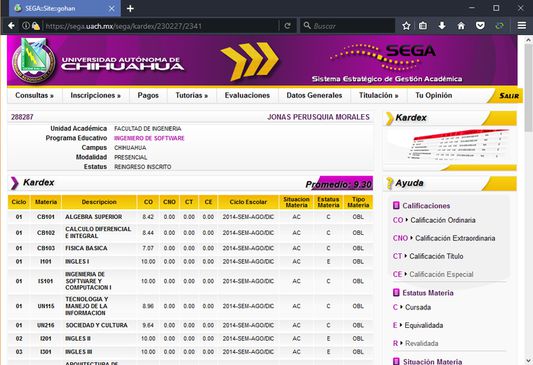This screenshot has height=365, width=533.
Task: Expand the Titulación menu
Action: (379, 95)
